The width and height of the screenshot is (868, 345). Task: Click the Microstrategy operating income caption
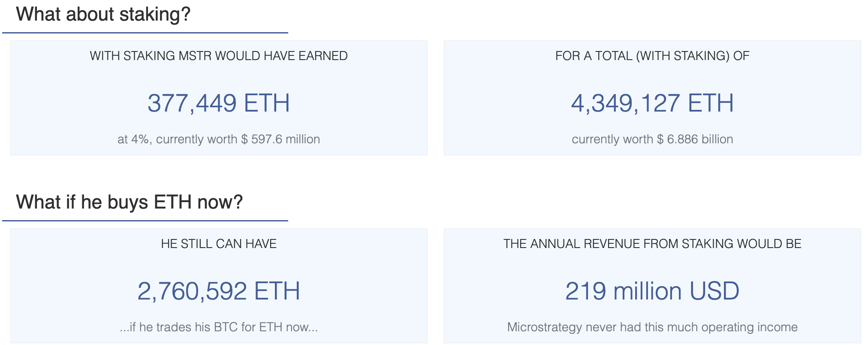point(652,327)
